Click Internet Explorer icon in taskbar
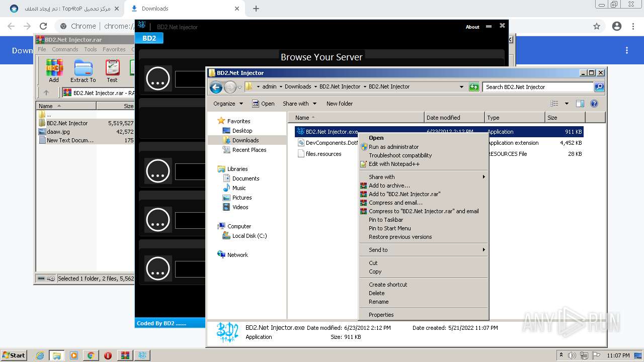The height and width of the screenshot is (362, 644). tap(40, 355)
